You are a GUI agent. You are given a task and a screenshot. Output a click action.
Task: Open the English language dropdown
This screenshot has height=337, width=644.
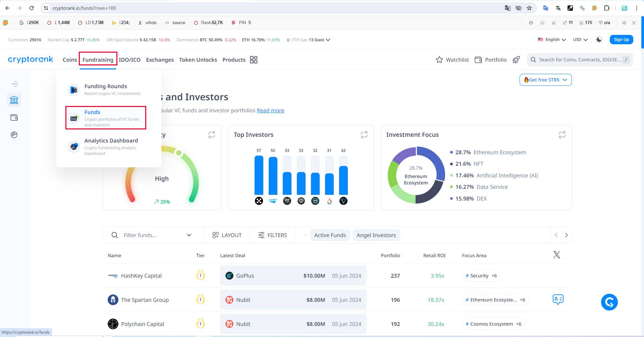tap(552, 40)
